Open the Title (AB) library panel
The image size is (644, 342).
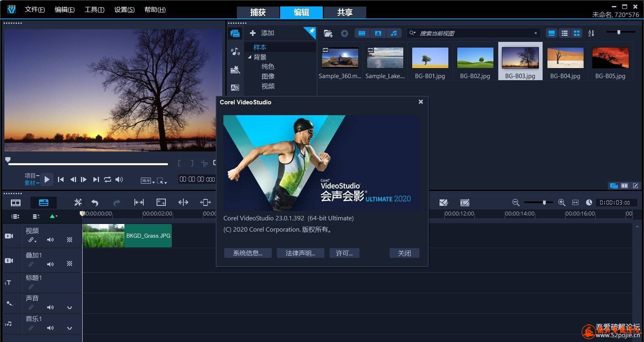(235, 87)
